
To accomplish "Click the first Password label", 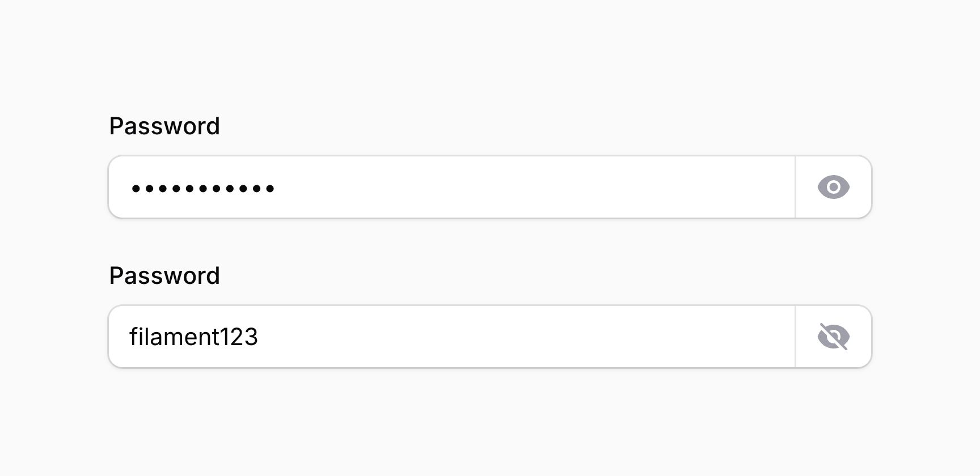I will pyautogui.click(x=164, y=126).
